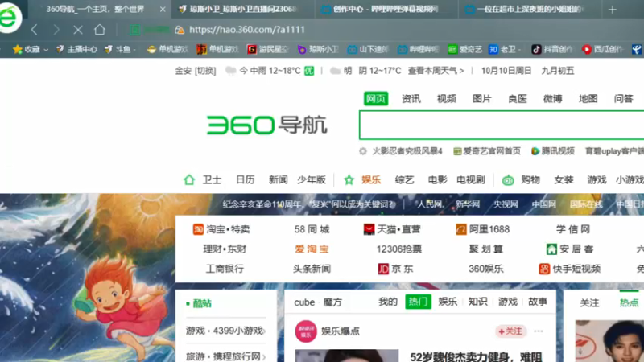Open 电影 nav item
Viewport: 644px width, 362px height.
437,179
